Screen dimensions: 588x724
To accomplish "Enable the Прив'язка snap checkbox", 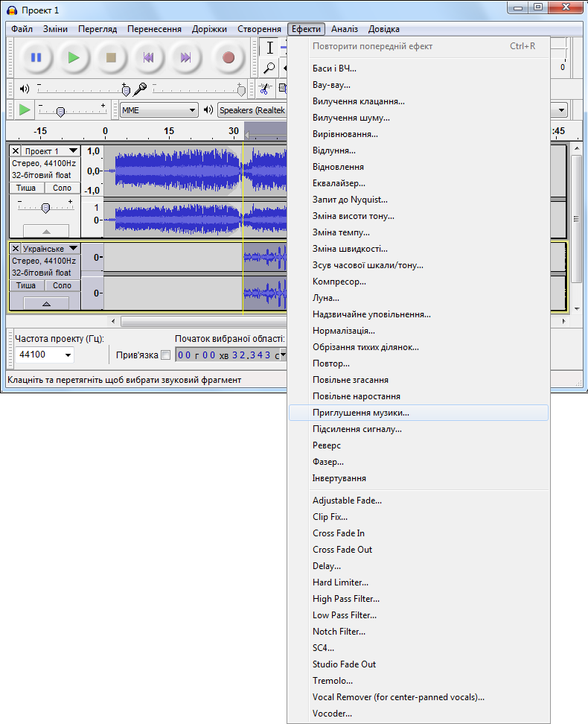I will tap(166, 355).
